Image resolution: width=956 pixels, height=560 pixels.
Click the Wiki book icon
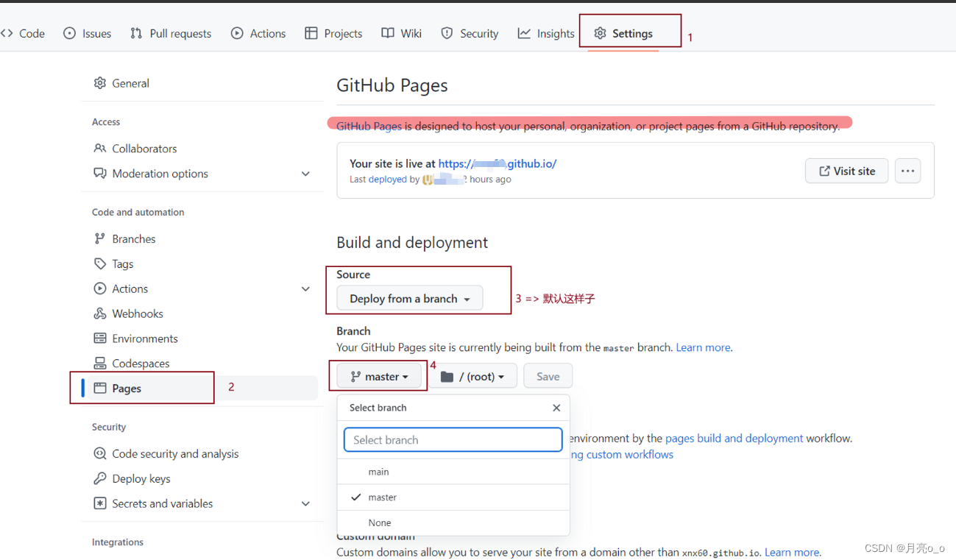coord(388,33)
